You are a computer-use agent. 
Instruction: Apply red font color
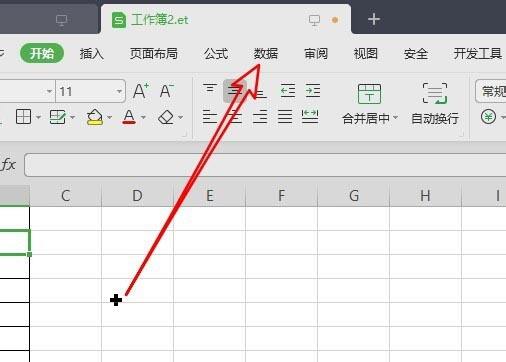[129, 117]
